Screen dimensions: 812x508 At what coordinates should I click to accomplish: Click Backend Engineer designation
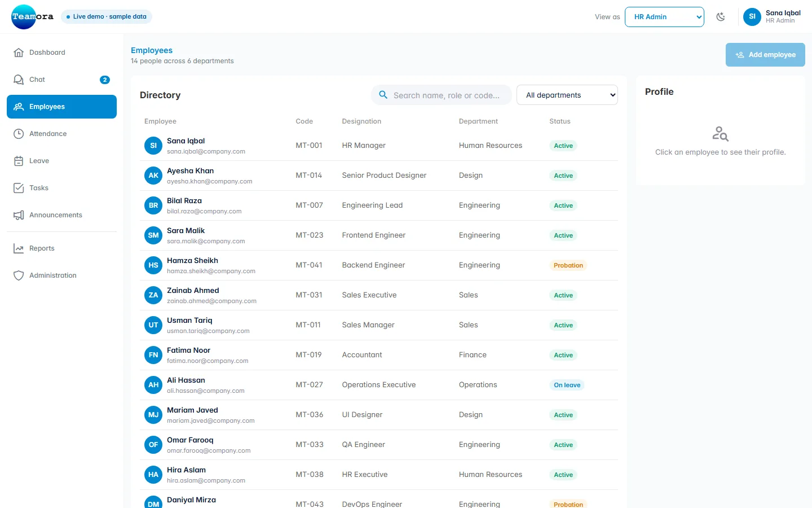(x=373, y=265)
